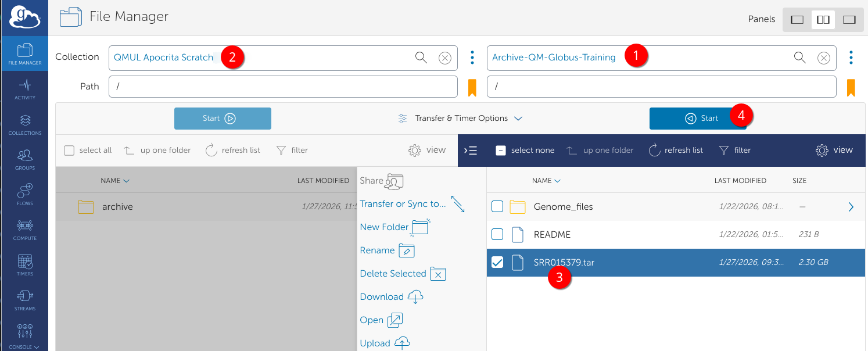The width and height of the screenshot is (868, 351).
Task: Open Activity in the left sidebar
Action: point(24,89)
